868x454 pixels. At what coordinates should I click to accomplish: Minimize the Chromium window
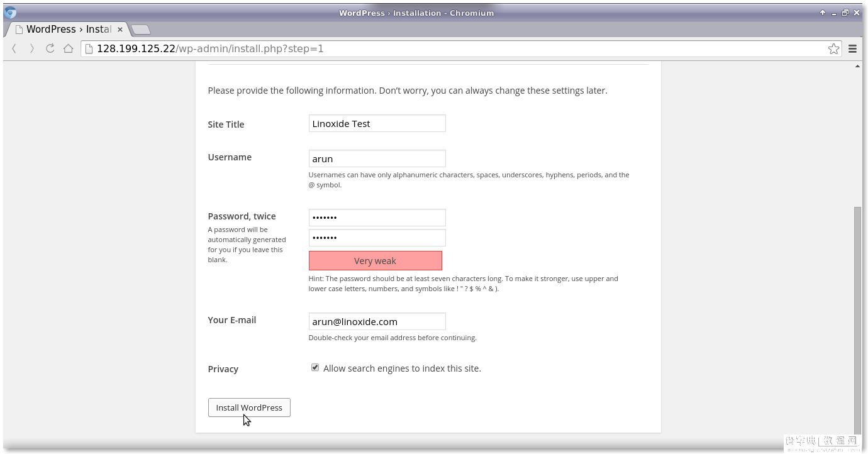[x=834, y=13]
